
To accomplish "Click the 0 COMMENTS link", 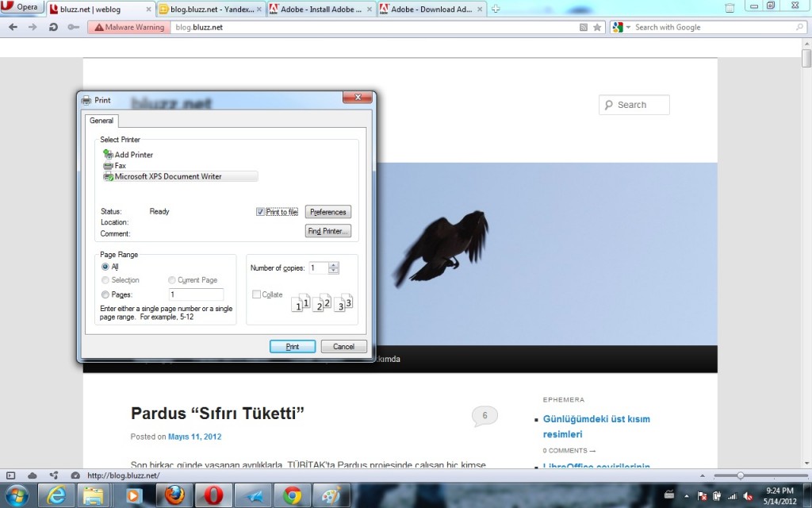I will point(569,451).
